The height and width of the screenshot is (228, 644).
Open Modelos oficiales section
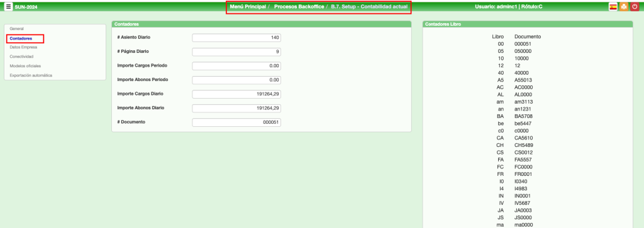25,65
